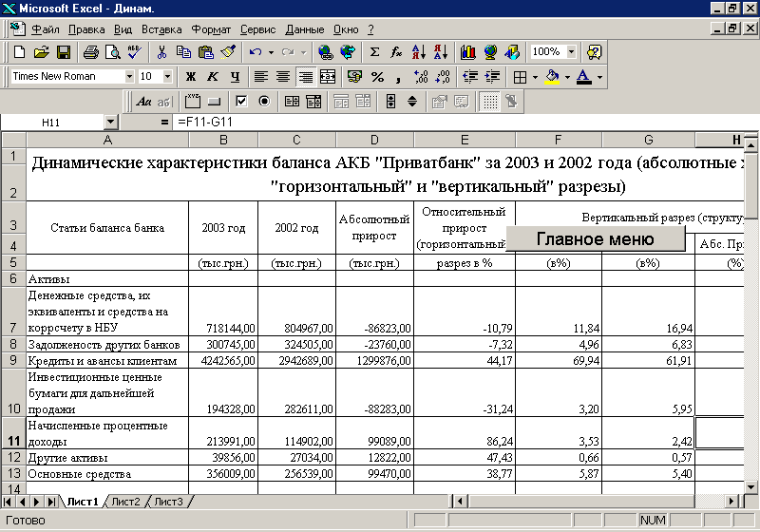Open the Правка menu
760x532 pixels.
coord(86,29)
